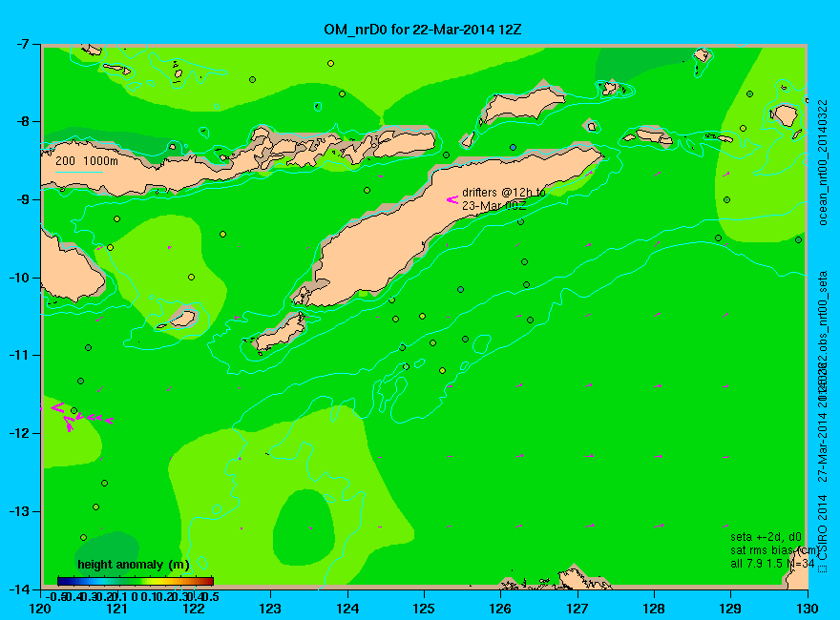This screenshot has height=620, width=840.
Task: Click the latitude tick label -8
Action: (x=21, y=121)
